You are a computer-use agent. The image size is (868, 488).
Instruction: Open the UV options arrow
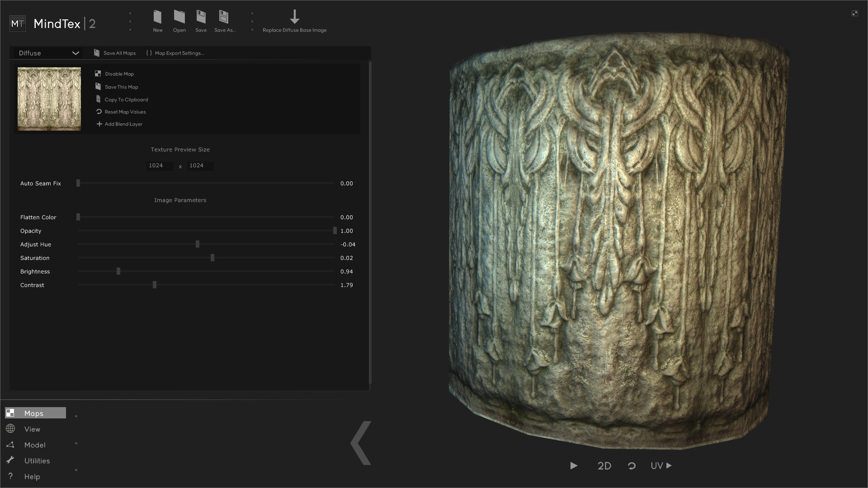pos(669,466)
